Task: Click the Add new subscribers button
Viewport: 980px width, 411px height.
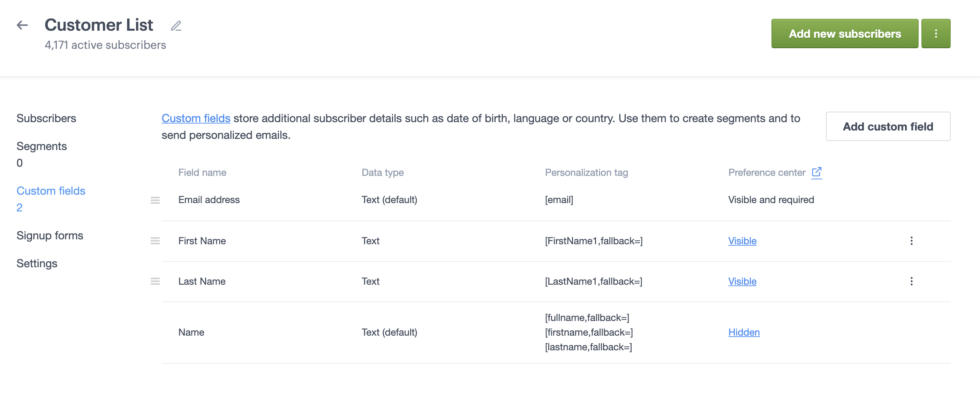Action: tap(845, 33)
